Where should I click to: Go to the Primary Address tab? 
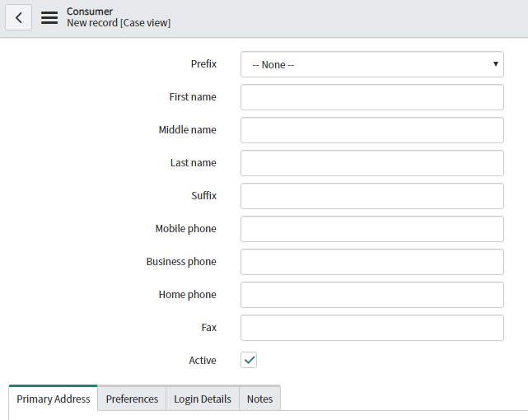[x=54, y=399]
